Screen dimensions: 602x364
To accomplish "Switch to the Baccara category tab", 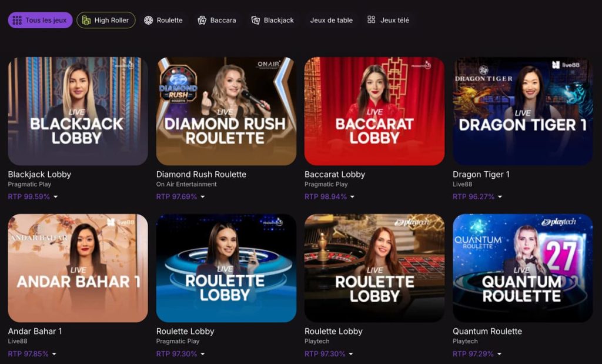I will tap(217, 21).
